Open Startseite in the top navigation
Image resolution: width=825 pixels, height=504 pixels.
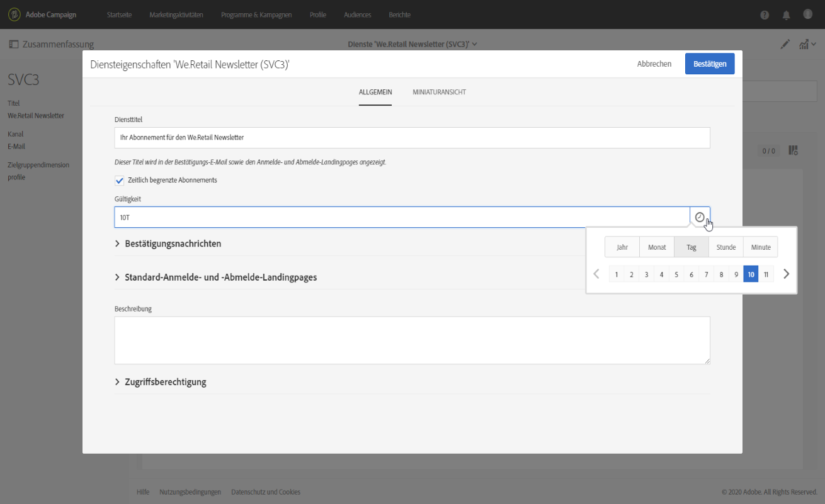tap(120, 15)
